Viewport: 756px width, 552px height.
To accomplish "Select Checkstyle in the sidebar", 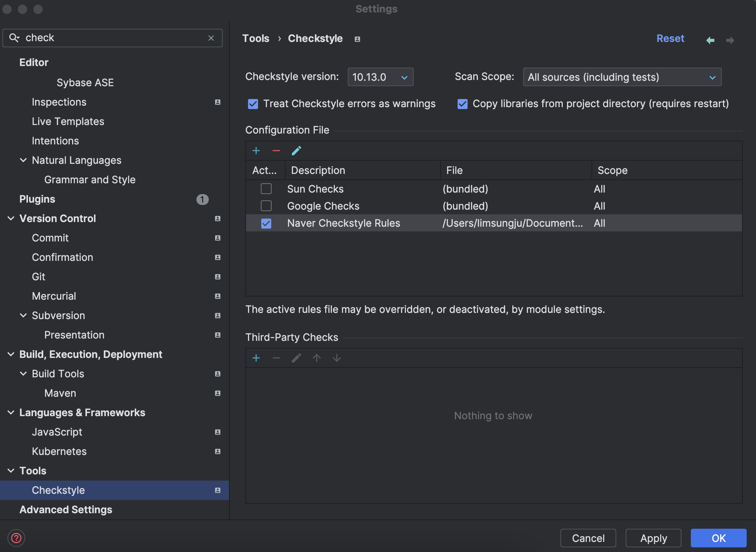I will 114,490.
